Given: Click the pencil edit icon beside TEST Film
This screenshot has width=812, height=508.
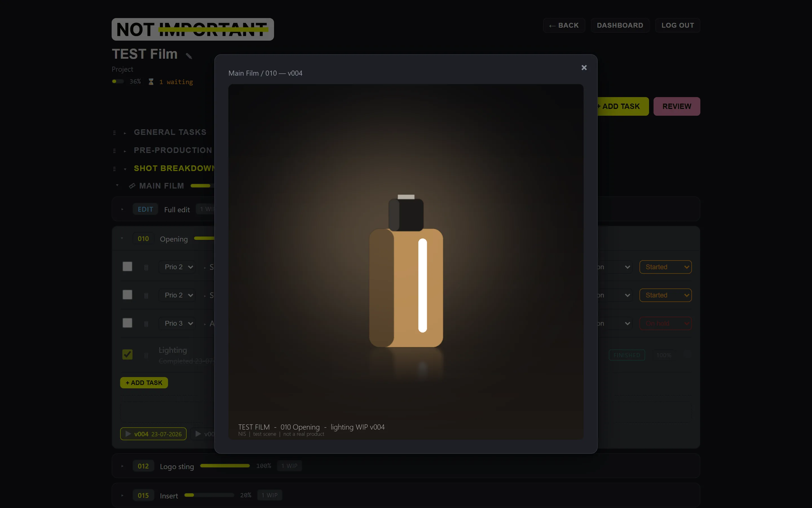Looking at the screenshot, I should (x=189, y=56).
